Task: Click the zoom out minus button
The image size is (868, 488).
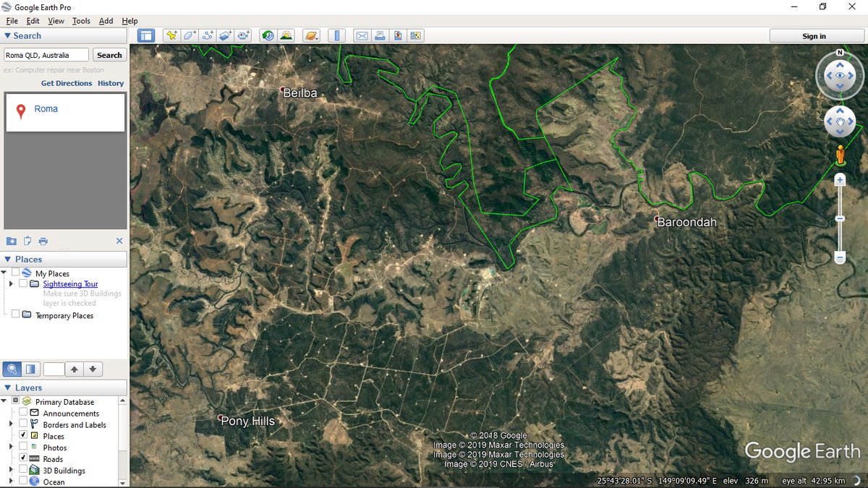Action: click(840, 257)
